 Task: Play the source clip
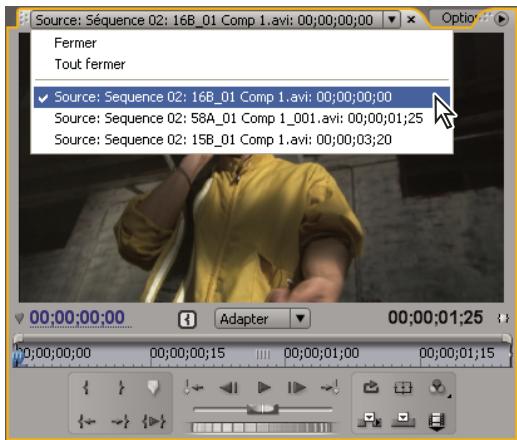(x=264, y=387)
